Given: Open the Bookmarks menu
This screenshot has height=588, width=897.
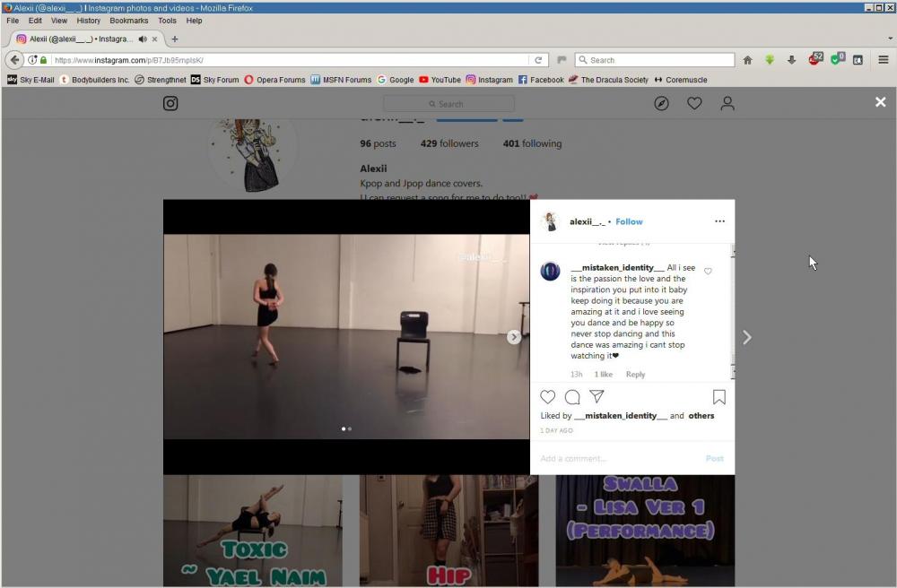Looking at the screenshot, I should [128, 21].
